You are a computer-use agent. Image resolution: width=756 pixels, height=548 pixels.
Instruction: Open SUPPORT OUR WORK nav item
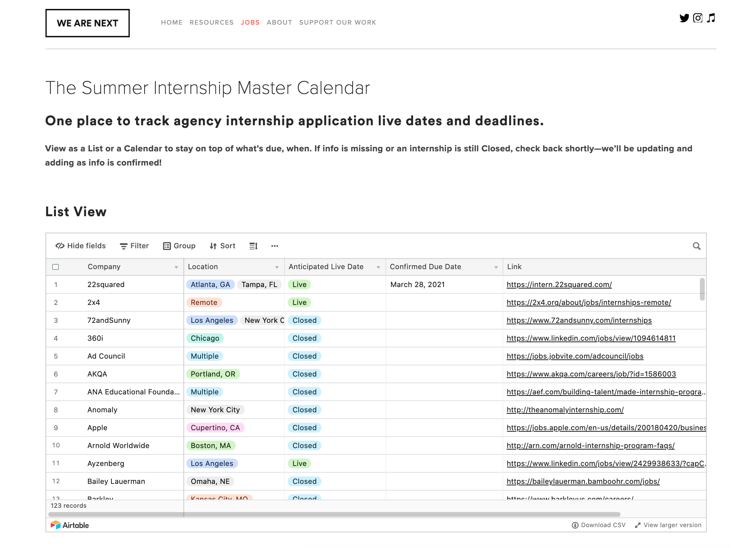click(x=338, y=22)
